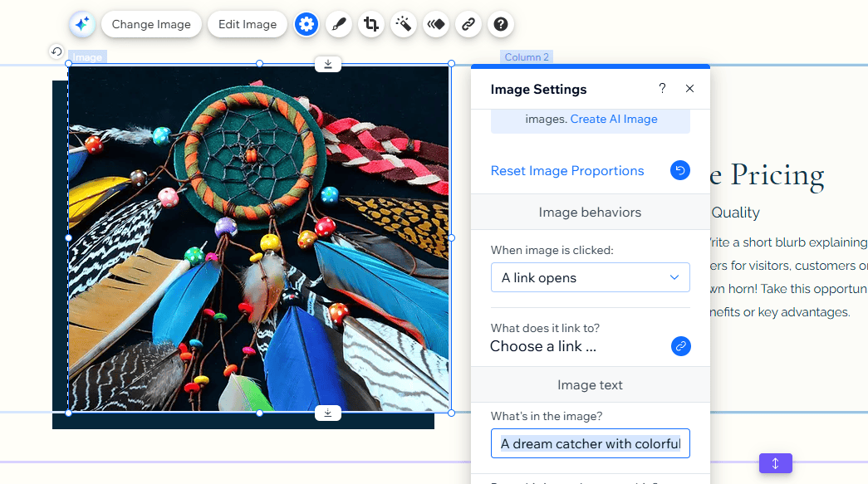The height and width of the screenshot is (484, 868).
Task: Select the image Settings gear icon
Action: 306,24
